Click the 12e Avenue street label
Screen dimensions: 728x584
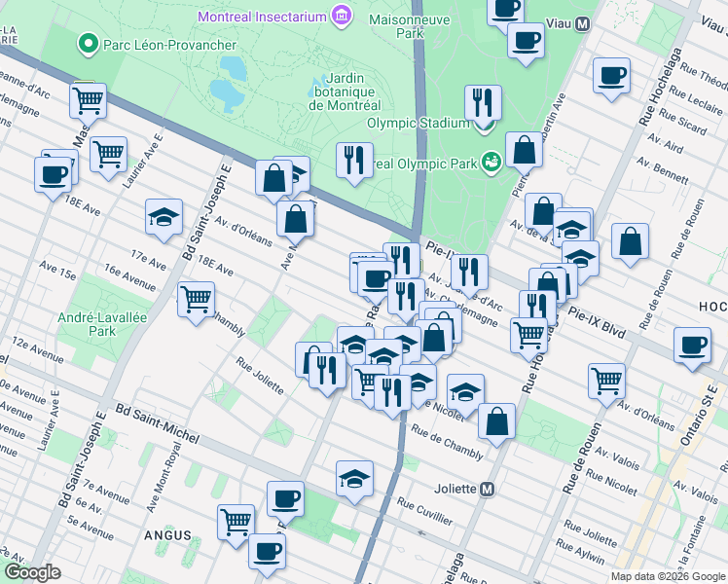(38, 349)
